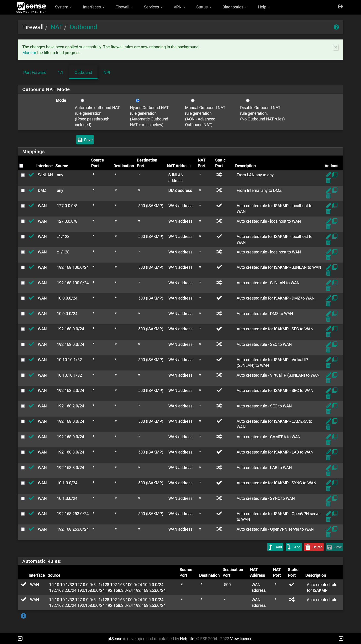Viewport: 361px width, 644px height.
Task: Select Hybrid Outbound NAT rule generation mode
Action: click(x=137, y=101)
